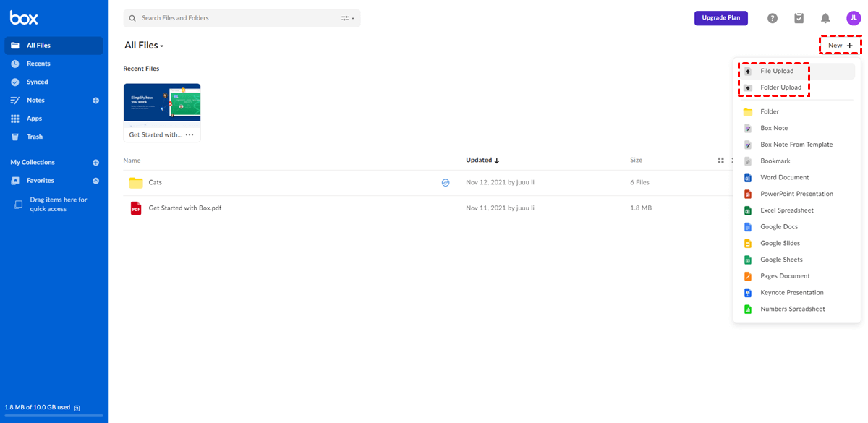
Task: Click the '6 Files' size value
Action: [640, 183]
